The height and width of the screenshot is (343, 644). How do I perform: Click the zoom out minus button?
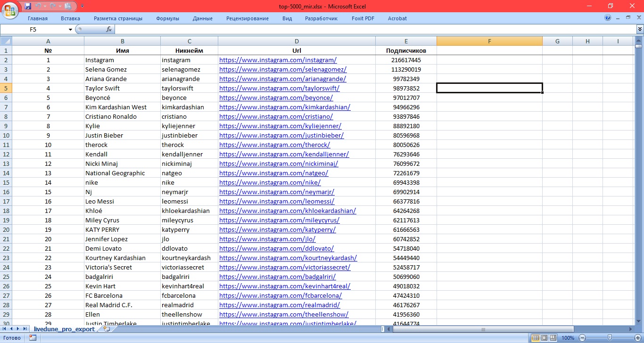[582, 338]
